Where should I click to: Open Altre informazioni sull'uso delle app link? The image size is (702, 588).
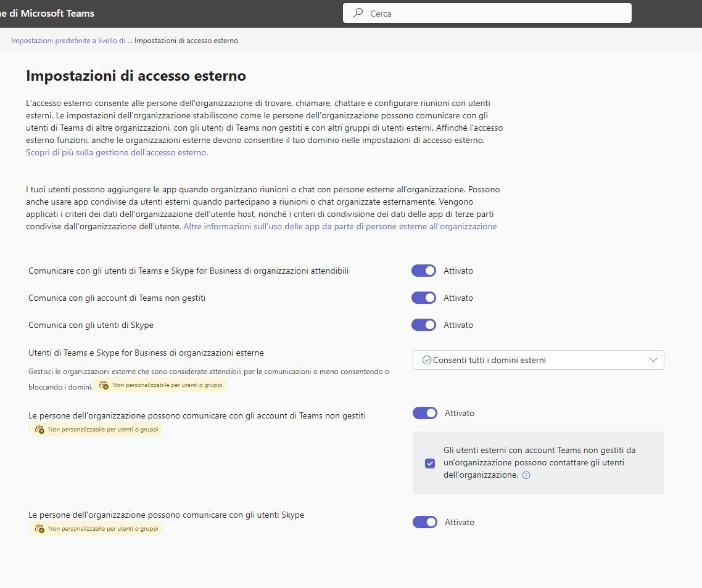340,226
